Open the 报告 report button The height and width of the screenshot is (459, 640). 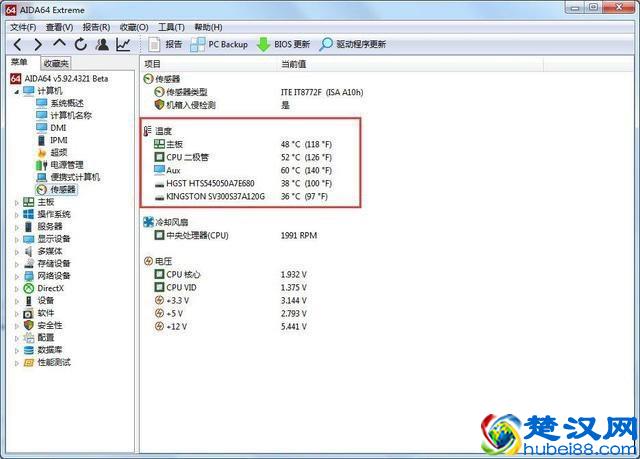coord(164,44)
